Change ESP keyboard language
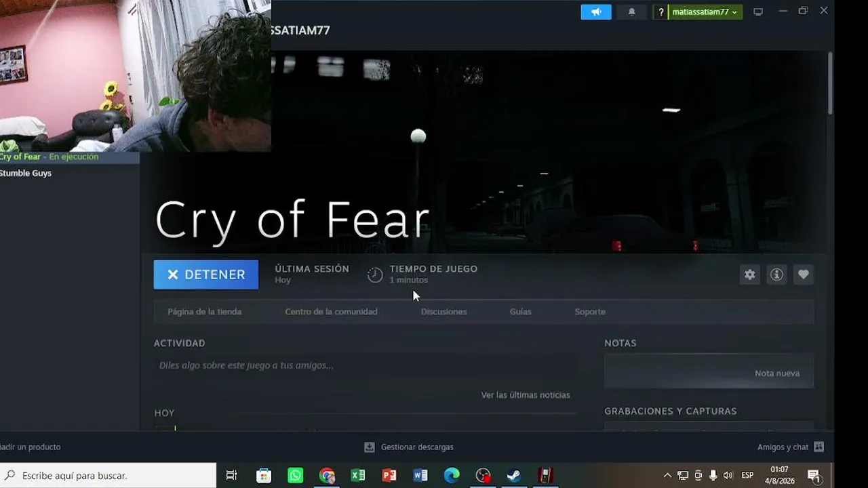 pos(747,475)
